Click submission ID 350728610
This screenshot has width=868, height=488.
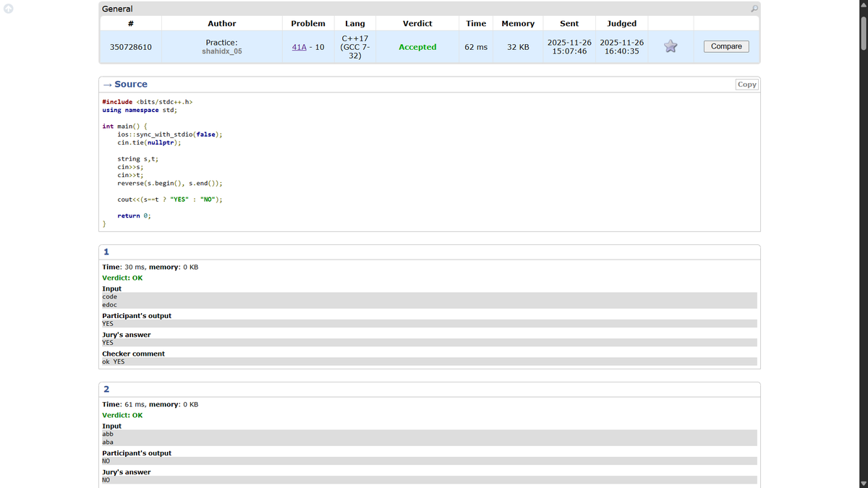click(130, 47)
